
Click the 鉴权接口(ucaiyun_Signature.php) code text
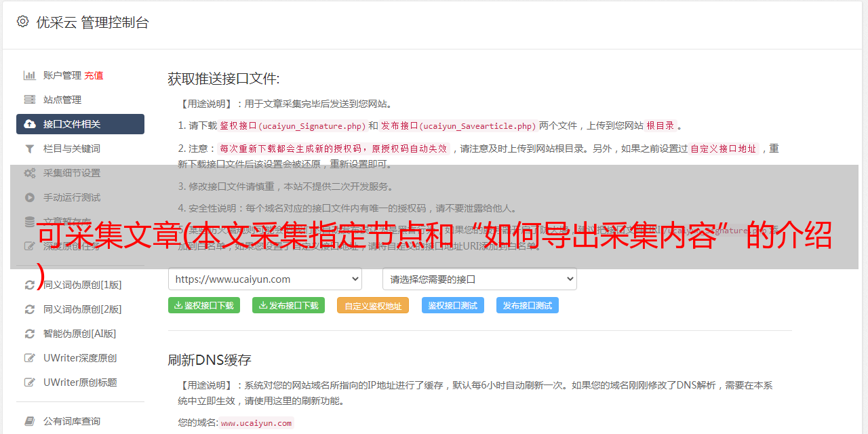coord(292,126)
